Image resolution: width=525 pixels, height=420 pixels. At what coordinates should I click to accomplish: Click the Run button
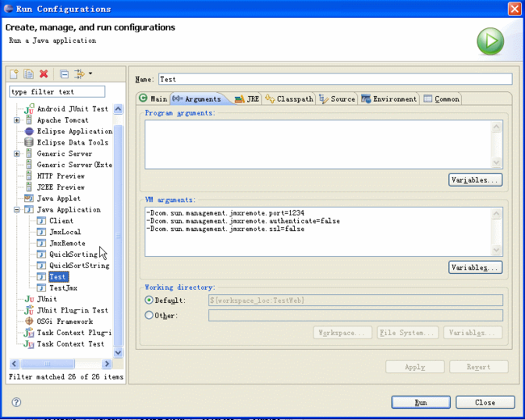pyautogui.click(x=421, y=402)
